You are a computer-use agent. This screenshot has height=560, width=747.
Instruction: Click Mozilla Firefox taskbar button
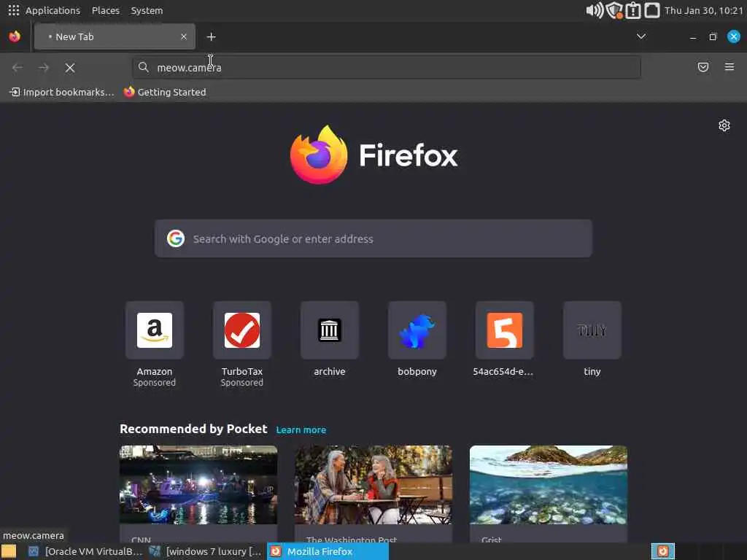(328, 551)
